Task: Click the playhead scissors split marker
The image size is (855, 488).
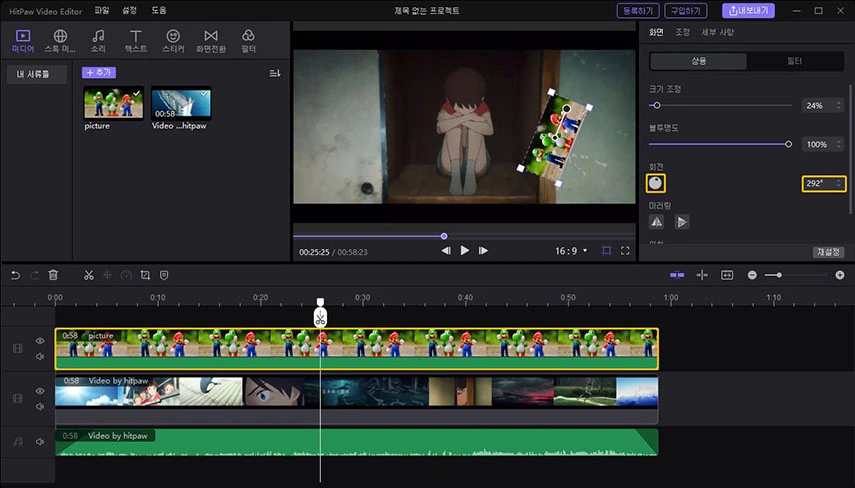Action: pos(320,318)
